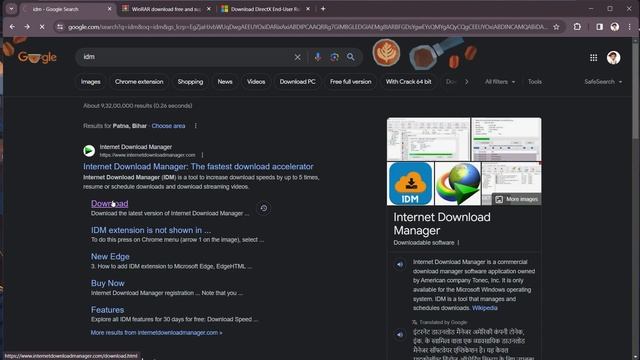Open location results options three-dot menu
This screenshot has width=640, height=360.
pos(196,126)
